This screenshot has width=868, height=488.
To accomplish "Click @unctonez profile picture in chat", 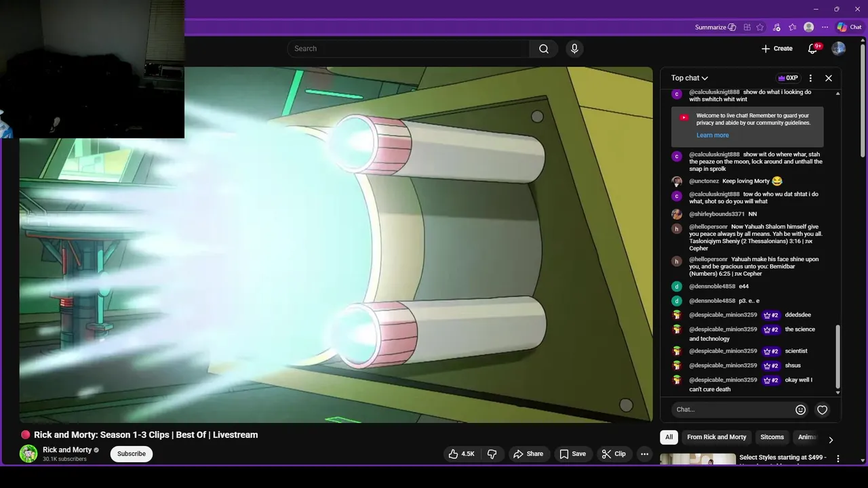I will click(x=677, y=182).
